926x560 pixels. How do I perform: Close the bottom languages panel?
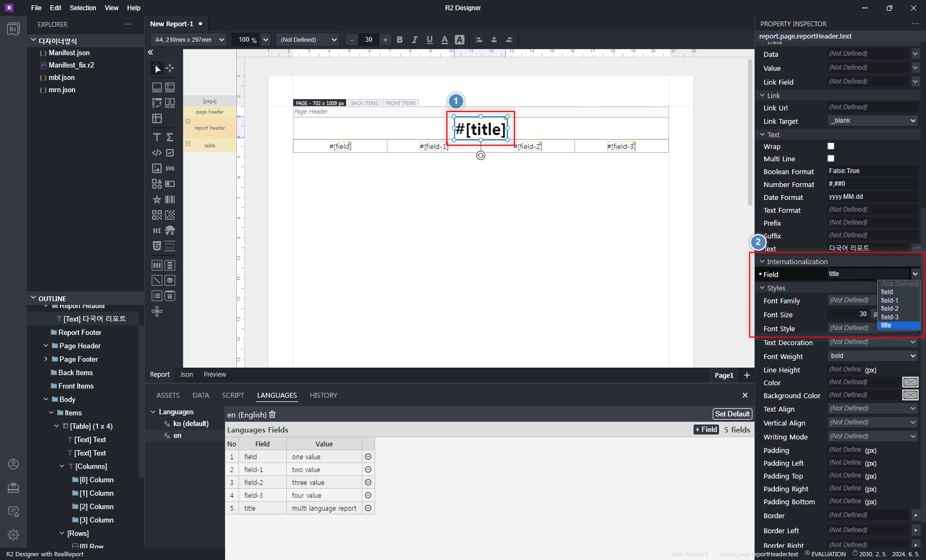pos(745,395)
